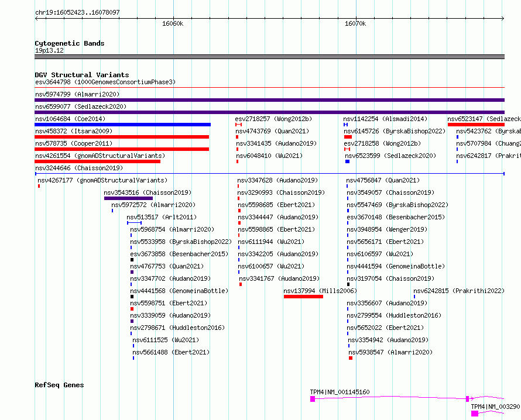Open nsv6111944 (Wu2021) entry
Viewport: 521px width, 420px height.
click(271, 242)
